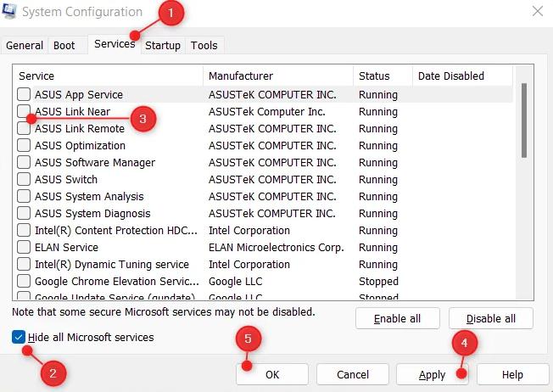Viewport: 553px width, 392px height.
Task: Click Intel Corporation in Dynamic Tuning row
Action: (x=249, y=264)
